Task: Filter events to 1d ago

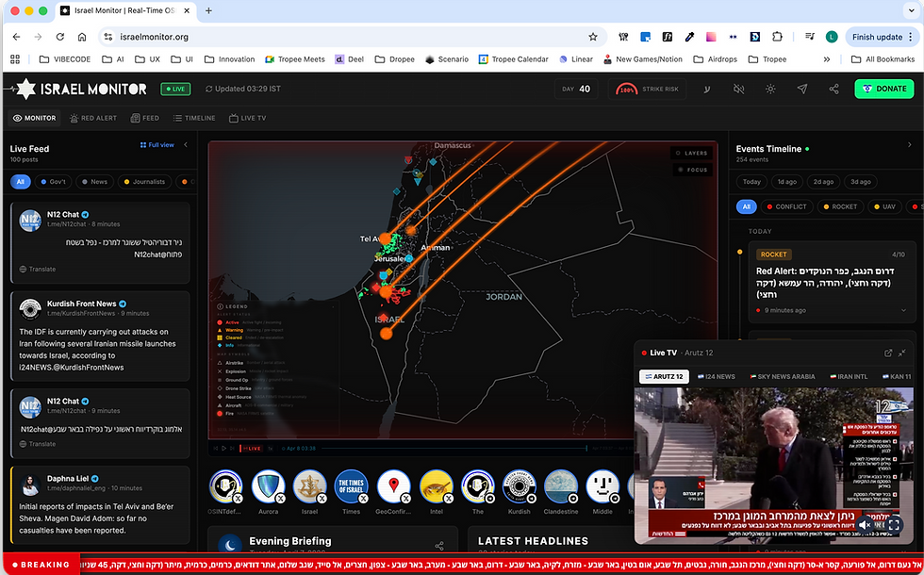Action: coord(786,182)
